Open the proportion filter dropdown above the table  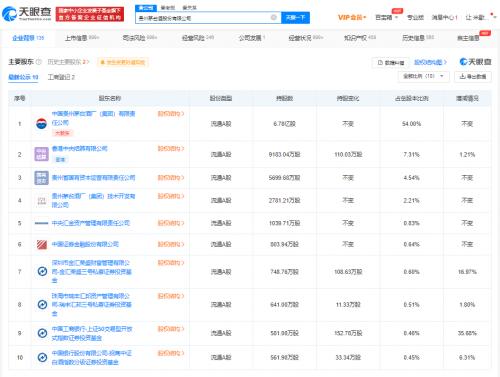tap(423, 76)
